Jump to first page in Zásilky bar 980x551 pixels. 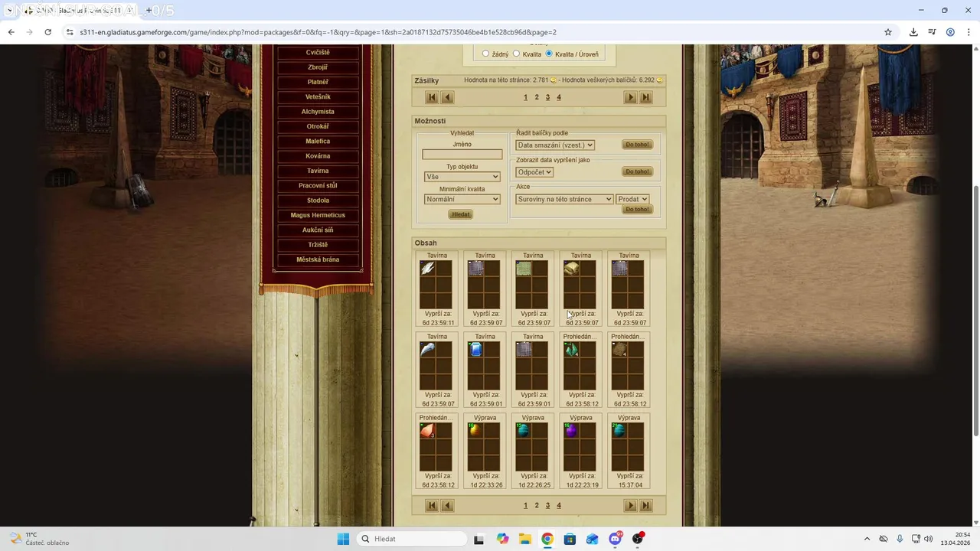coord(432,97)
